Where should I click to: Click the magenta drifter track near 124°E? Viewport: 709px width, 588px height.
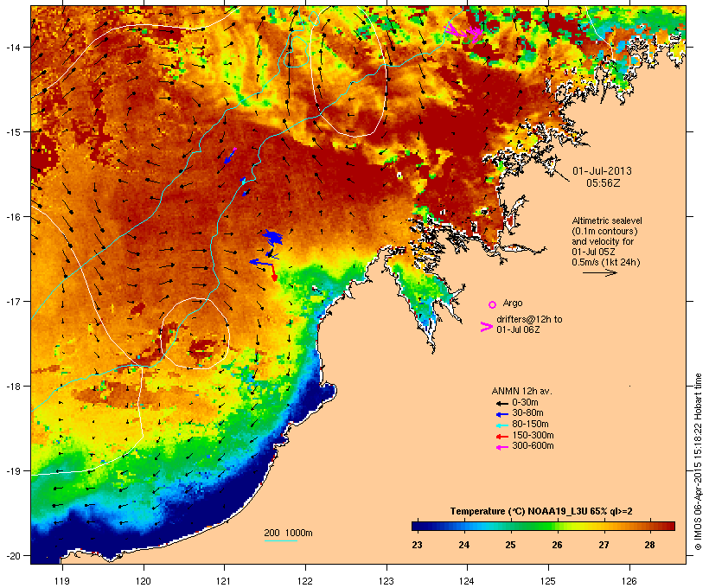465,33
